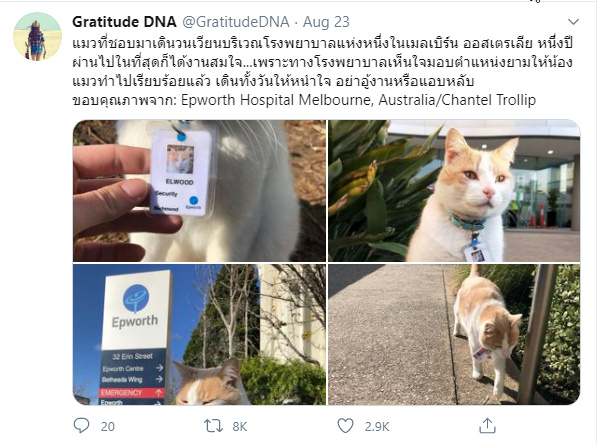
Task: Click the Thai tweet text body
Action: point(322,62)
